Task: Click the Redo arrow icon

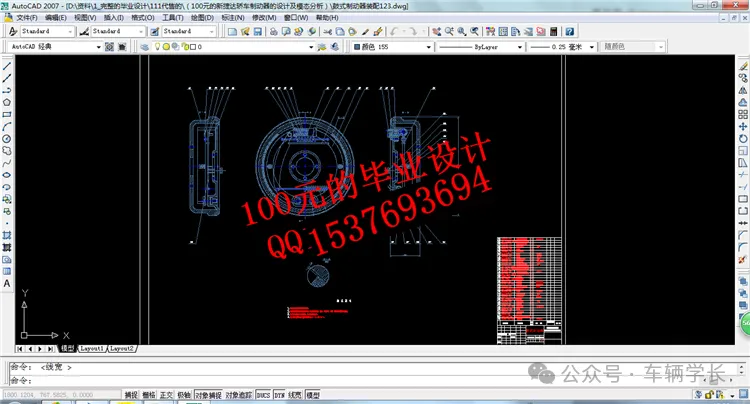Action: 412,32
